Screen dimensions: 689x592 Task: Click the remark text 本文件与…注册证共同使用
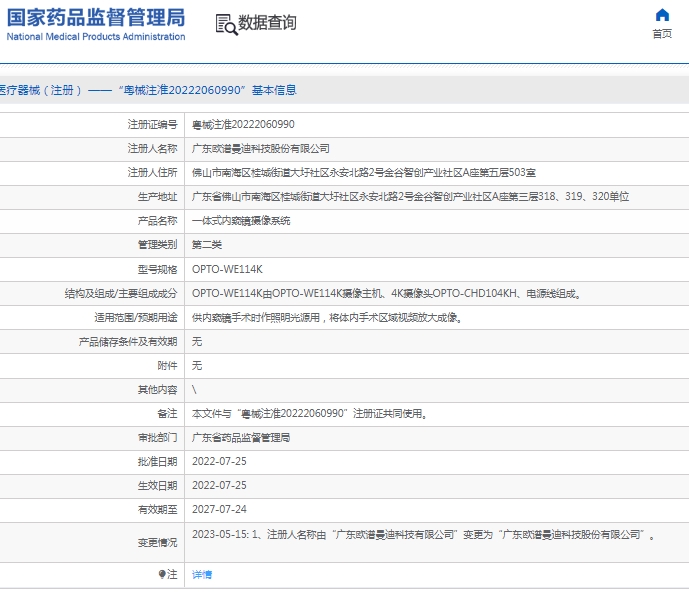[309, 414]
